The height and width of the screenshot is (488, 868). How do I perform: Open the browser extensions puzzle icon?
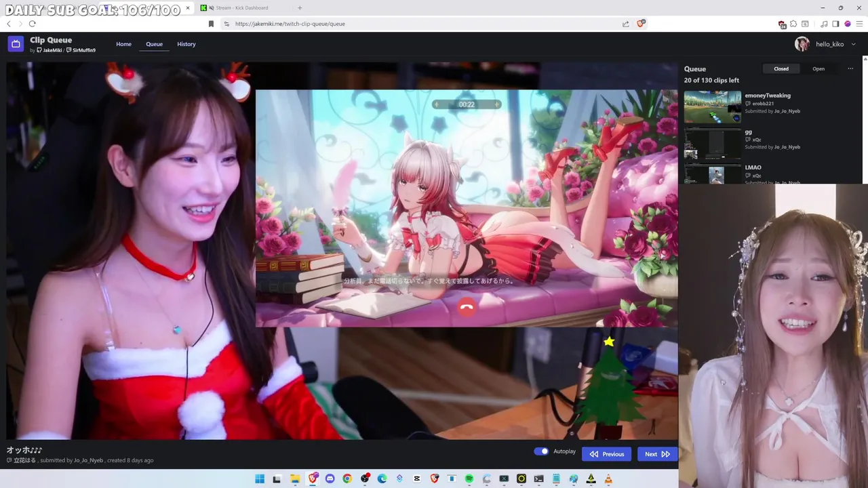click(x=793, y=24)
